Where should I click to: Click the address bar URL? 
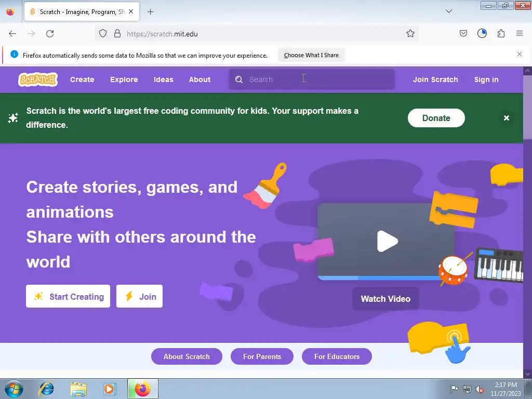click(x=162, y=34)
